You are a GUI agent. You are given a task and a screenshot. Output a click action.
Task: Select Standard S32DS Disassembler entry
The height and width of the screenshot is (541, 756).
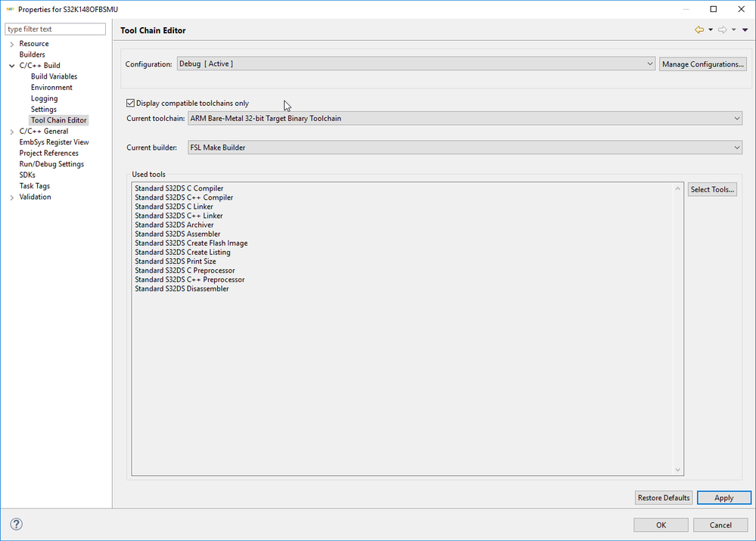coord(182,289)
